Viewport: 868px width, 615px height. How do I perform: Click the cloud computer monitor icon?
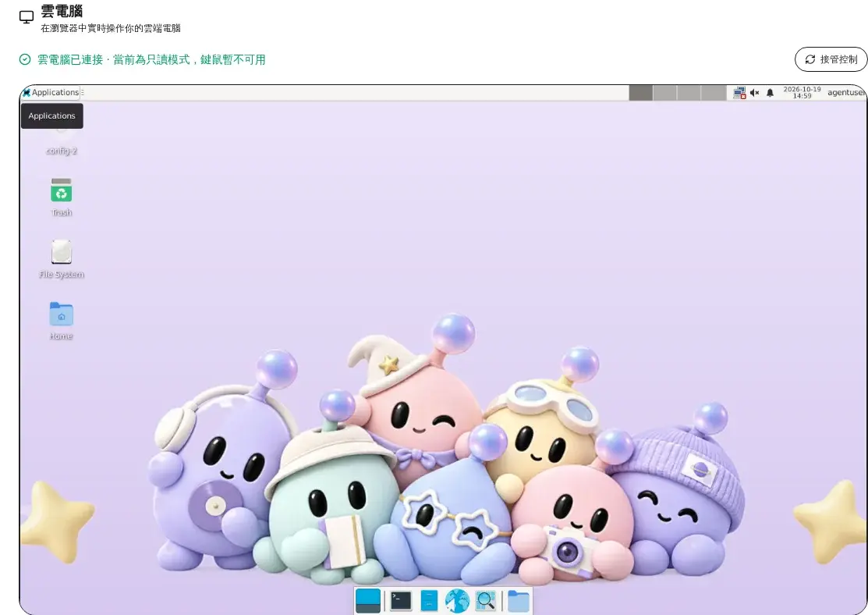pos(27,17)
